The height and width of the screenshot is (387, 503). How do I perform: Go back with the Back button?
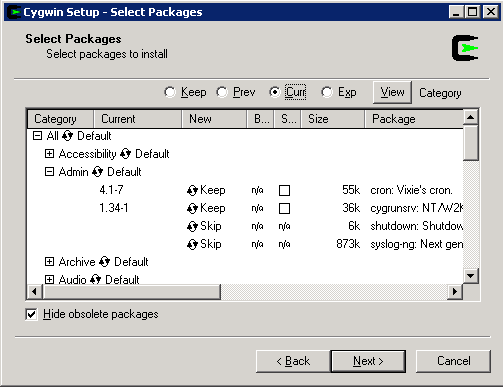(x=293, y=361)
